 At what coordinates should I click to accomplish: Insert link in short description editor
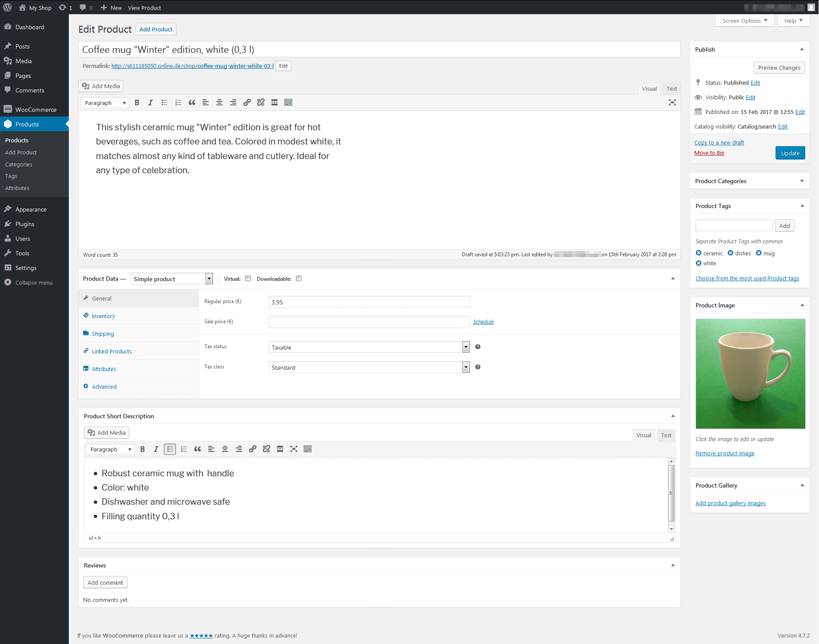coord(252,449)
